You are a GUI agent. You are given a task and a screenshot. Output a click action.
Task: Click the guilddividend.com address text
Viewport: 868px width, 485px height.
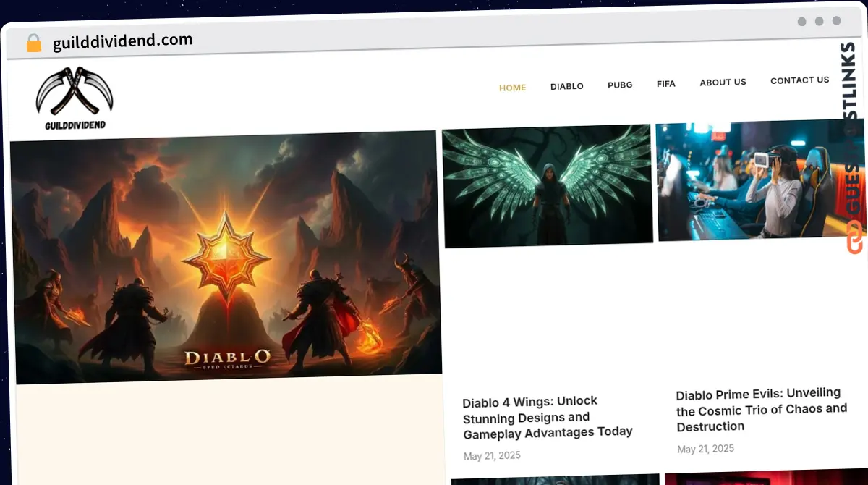point(122,41)
